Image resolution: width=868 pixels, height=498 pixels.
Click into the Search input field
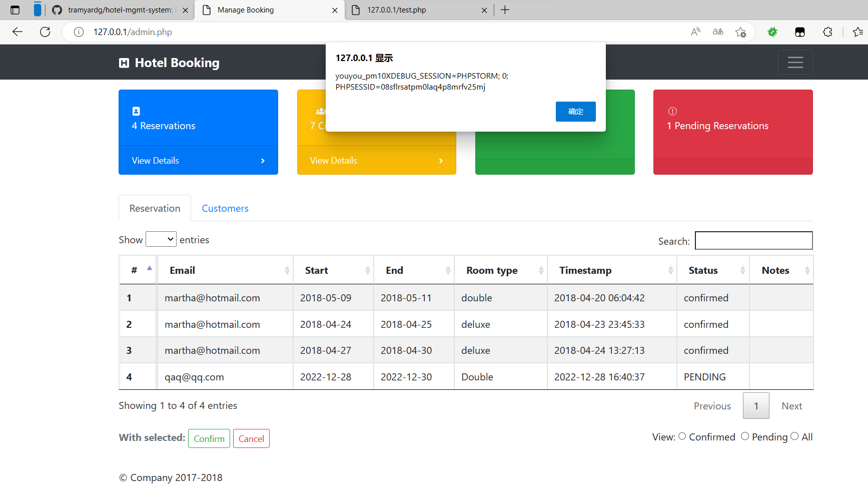click(x=754, y=240)
